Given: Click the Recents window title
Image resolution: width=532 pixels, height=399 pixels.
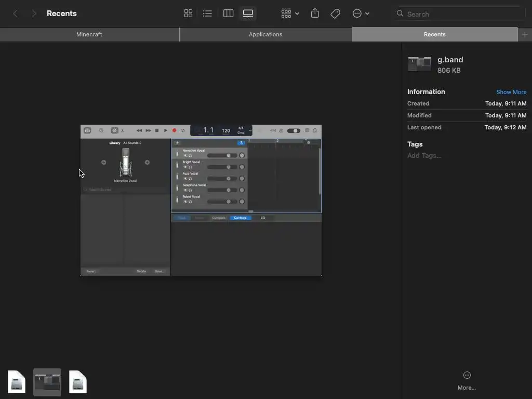Looking at the screenshot, I should (61, 14).
